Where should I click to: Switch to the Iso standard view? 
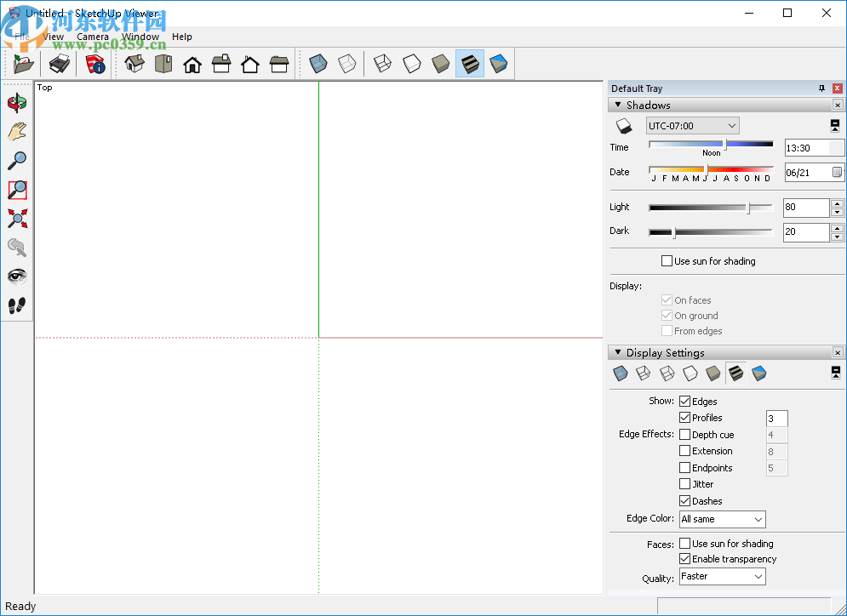coord(134,64)
